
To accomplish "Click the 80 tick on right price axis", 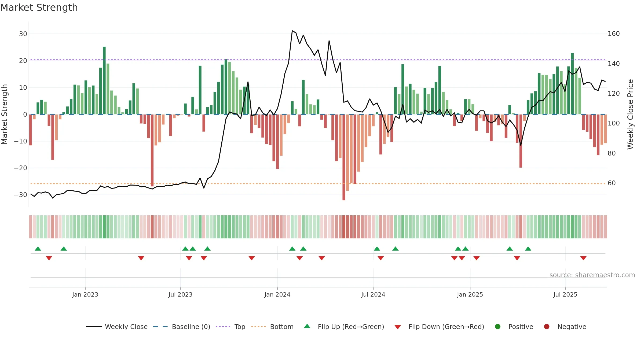I will tap(612, 153).
